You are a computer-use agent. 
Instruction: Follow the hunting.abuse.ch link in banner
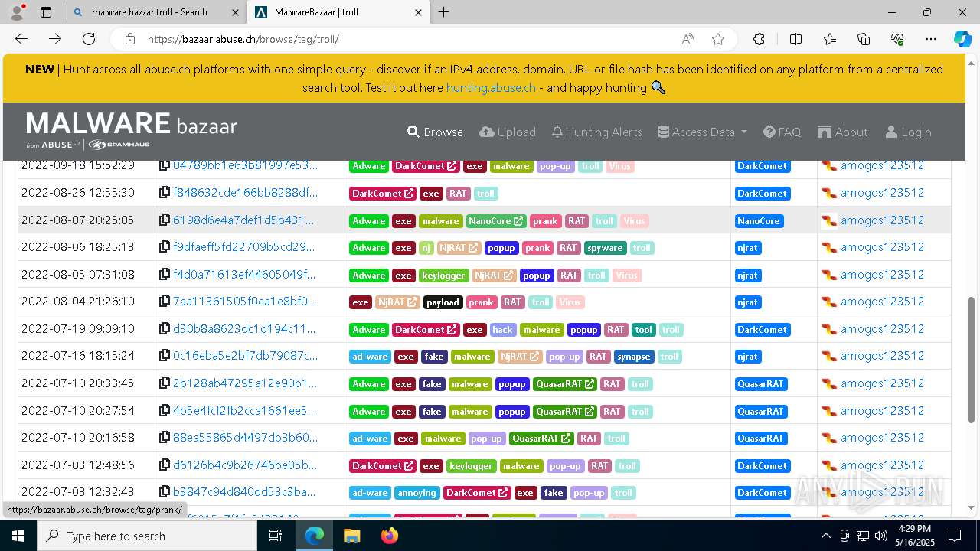pyautogui.click(x=491, y=87)
